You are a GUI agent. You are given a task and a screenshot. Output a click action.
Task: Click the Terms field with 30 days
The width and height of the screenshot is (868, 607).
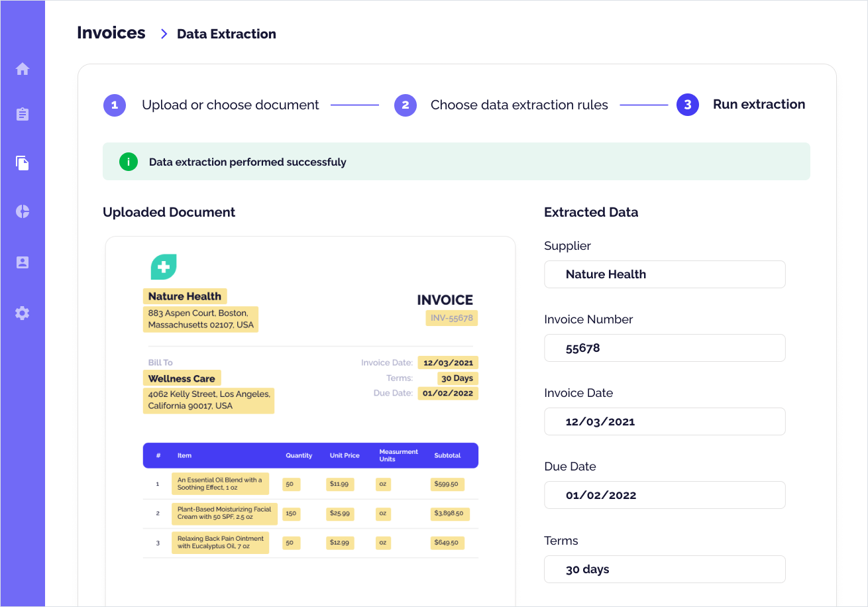[x=665, y=569]
